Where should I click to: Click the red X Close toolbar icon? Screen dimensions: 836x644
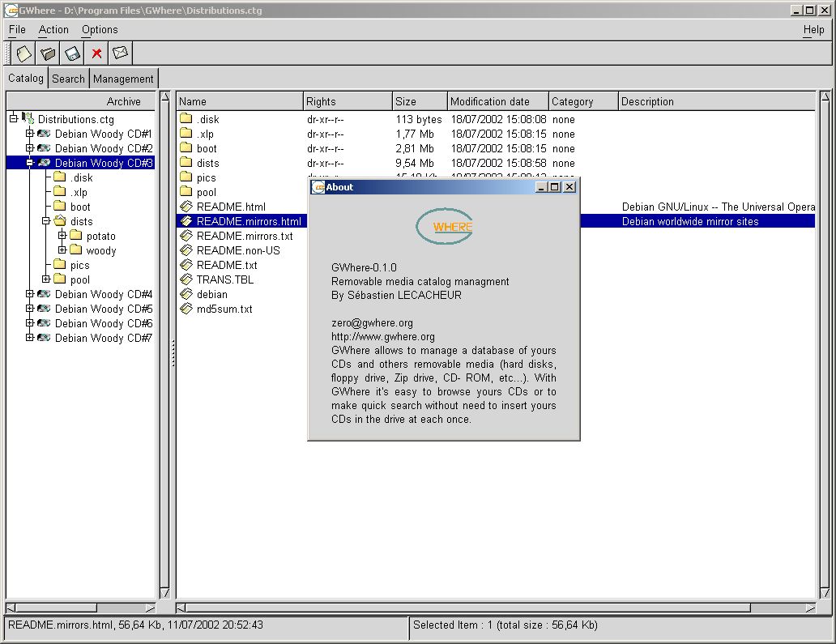point(96,53)
